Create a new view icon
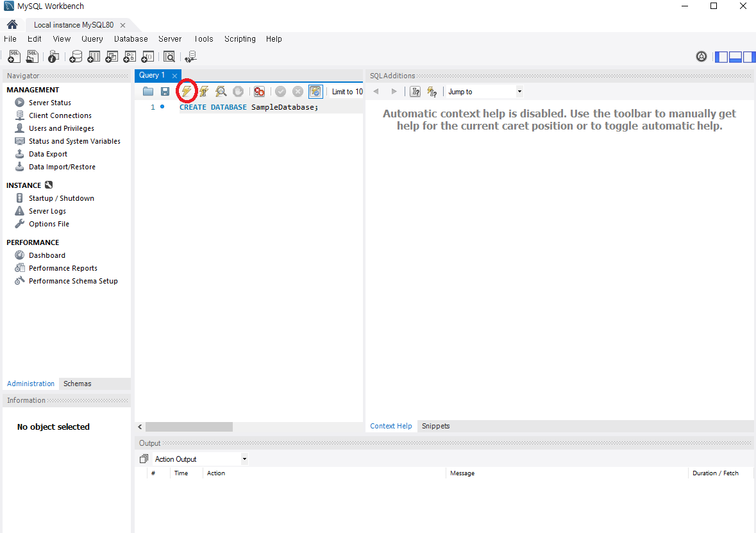 [112, 56]
